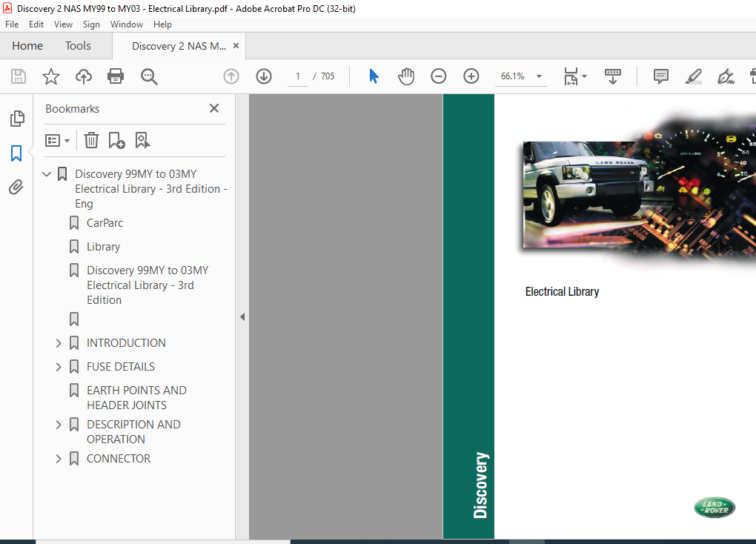Click the 705 total pages label

point(328,76)
